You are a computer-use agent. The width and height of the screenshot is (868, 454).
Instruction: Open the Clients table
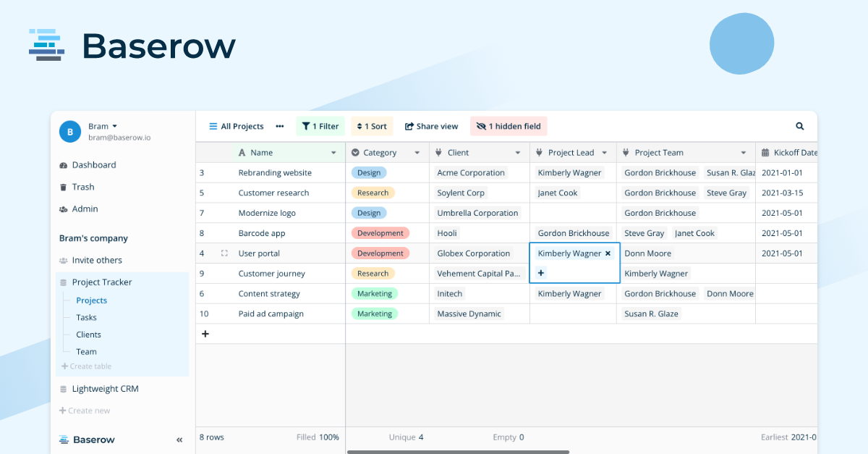pos(88,334)
